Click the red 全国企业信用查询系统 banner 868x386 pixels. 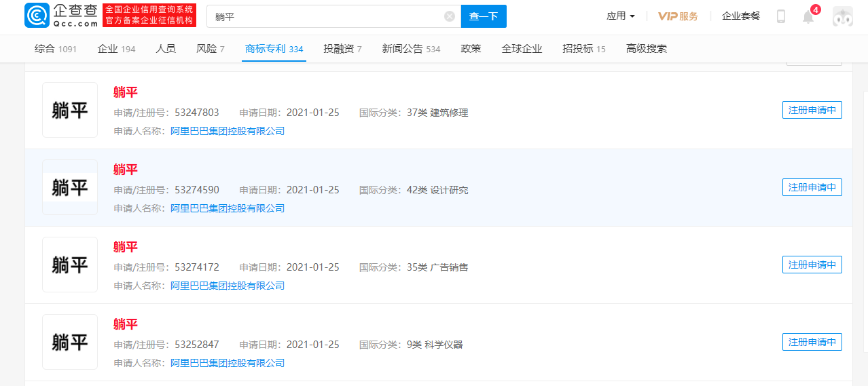point(149,16)
